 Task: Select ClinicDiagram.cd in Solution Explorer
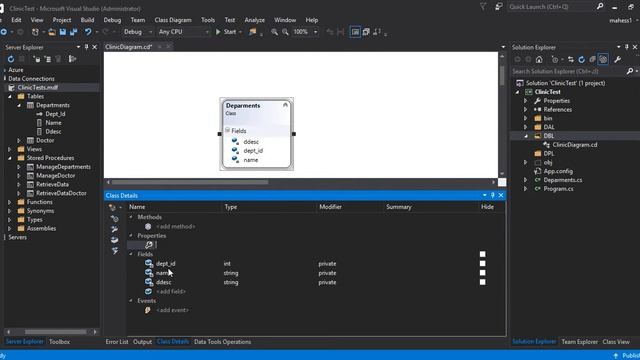[575, 145]
